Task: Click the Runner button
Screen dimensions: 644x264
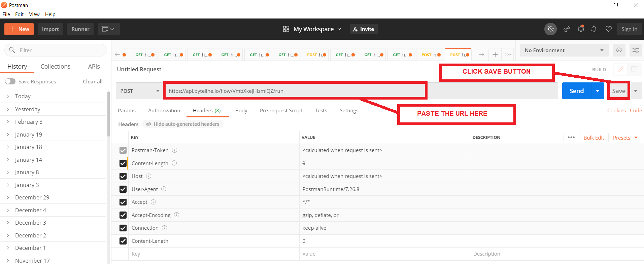Action: point(80,29)
